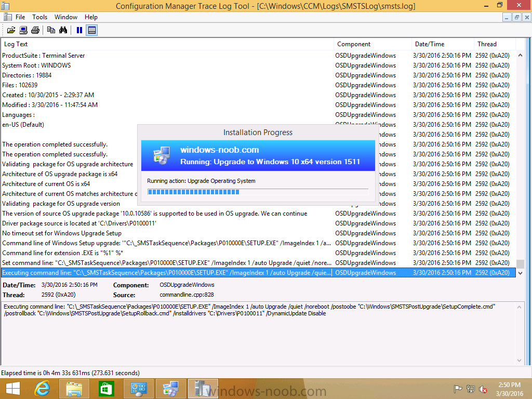The image size is (532, 399).
Task: Open the Help menu
Action: [x=91, y=17]
